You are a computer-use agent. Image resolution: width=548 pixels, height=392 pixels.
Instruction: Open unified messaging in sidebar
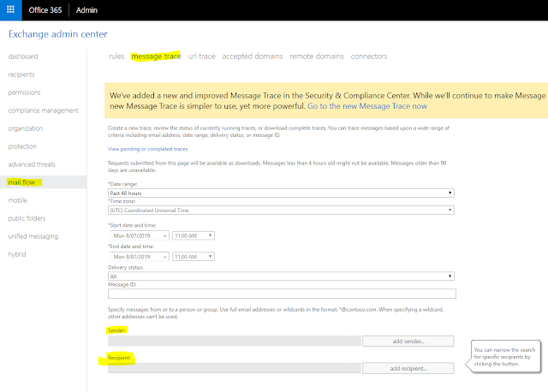[x=33, y=236]
